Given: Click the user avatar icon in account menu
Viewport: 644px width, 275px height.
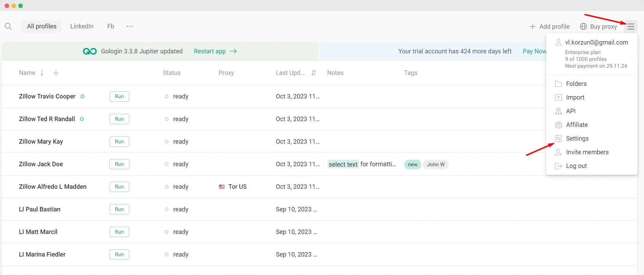Looking at the screenshot, I should pos(558,42).
